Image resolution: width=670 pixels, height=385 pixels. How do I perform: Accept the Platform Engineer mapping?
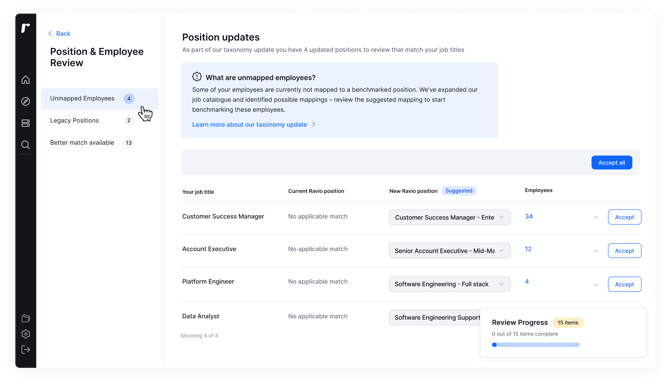tap(624, 284)
